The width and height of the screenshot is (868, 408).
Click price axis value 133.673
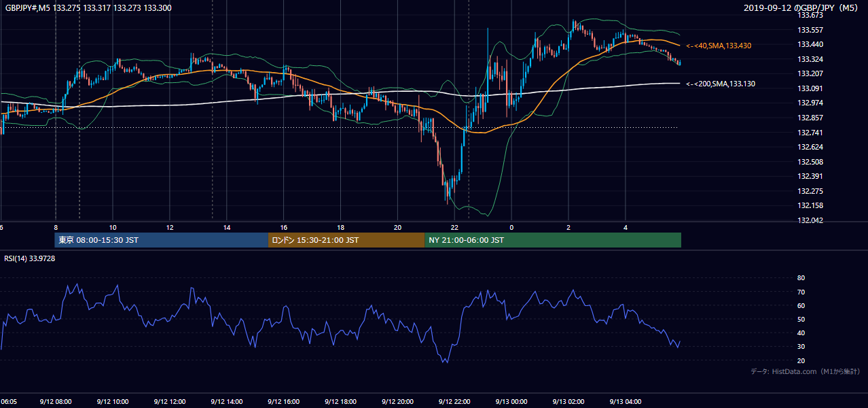coord(810,15)
